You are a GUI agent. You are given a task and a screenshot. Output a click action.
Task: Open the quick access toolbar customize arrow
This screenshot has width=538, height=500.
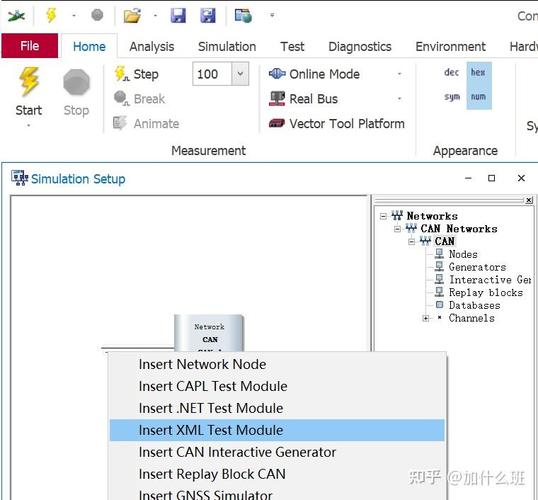click(x=272, y=15)
